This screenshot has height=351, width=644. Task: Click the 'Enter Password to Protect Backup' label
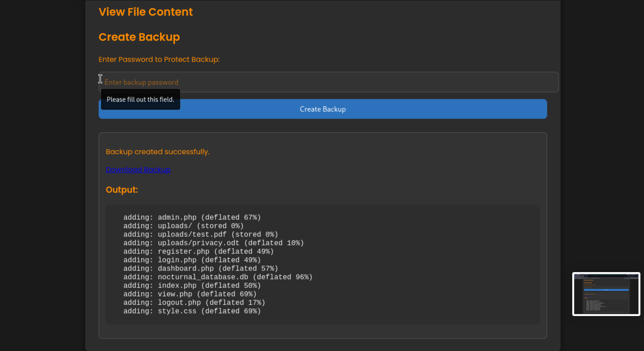[159, 59]
